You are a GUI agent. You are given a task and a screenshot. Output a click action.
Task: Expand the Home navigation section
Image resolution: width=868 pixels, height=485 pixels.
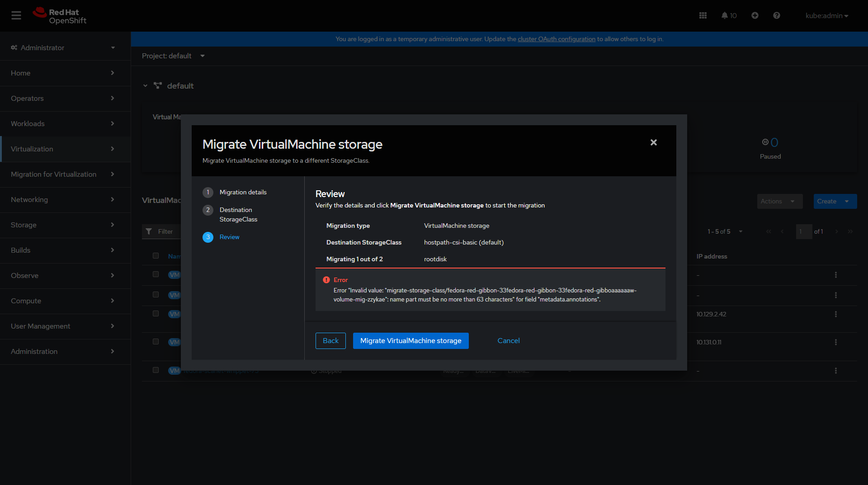[65, 73]
